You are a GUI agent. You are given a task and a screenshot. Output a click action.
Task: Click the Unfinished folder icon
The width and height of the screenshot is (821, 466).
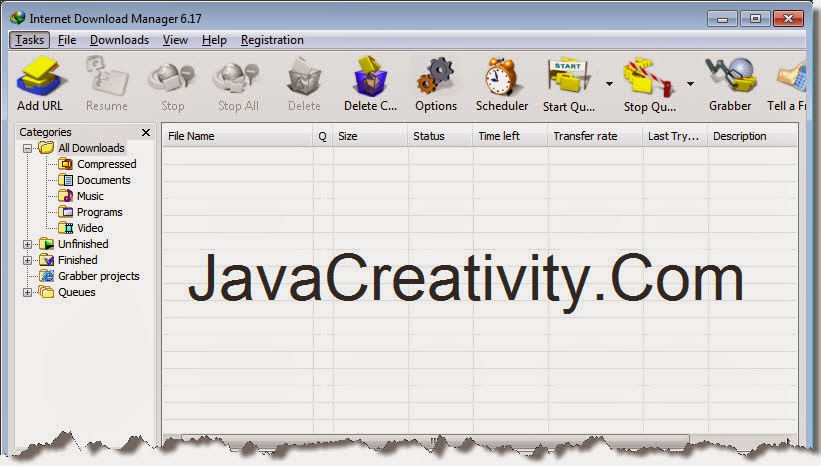point(47,244)
